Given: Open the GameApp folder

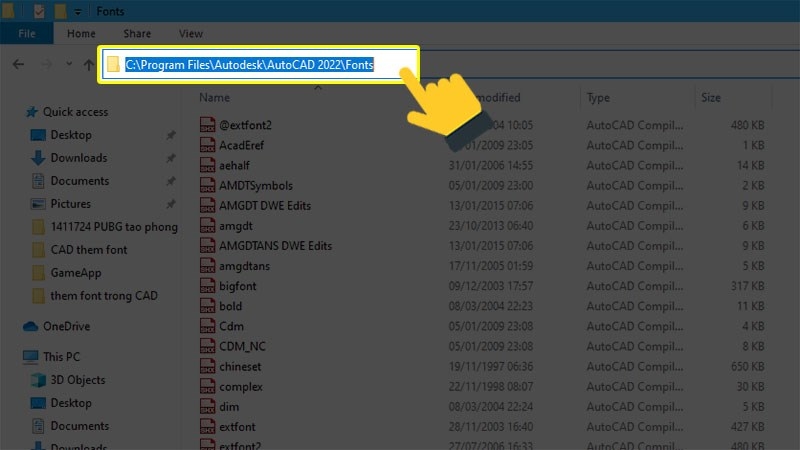Looking at the screenshot, I should [76, 273].
